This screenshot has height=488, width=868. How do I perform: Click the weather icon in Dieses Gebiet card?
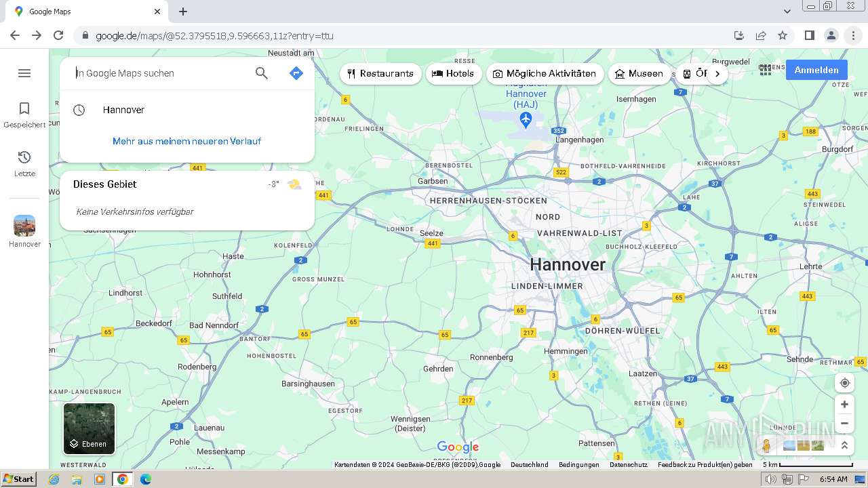click(294, 184)
